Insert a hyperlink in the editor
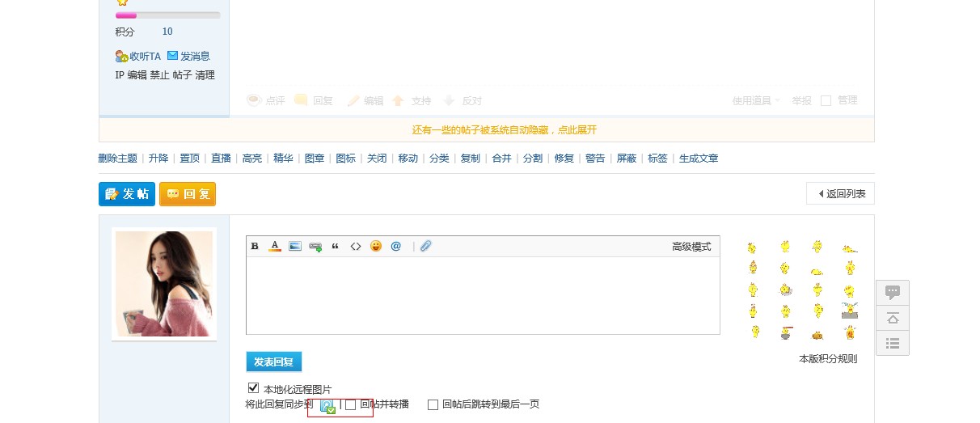The image size is (980, 423). [315, 247]
